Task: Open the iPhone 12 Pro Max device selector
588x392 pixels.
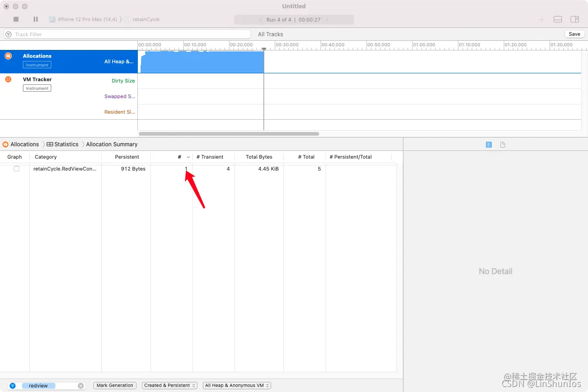Action: click(83, 19)
